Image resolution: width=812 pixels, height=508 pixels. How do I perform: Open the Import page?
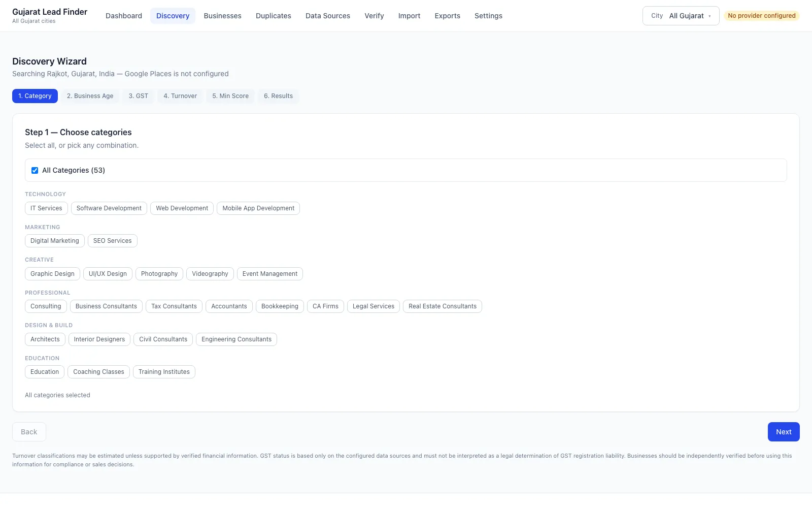pyautogui.click(x=409, y=16)
